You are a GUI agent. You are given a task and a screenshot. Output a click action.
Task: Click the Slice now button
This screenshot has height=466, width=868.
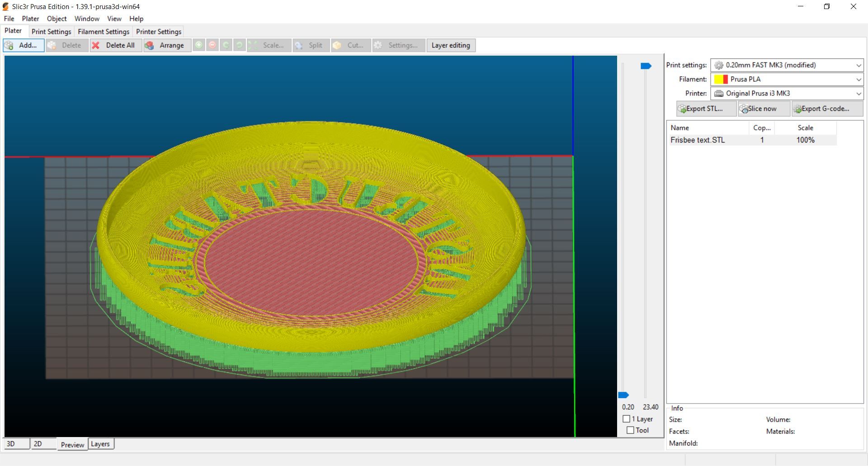tap(764, 109)
